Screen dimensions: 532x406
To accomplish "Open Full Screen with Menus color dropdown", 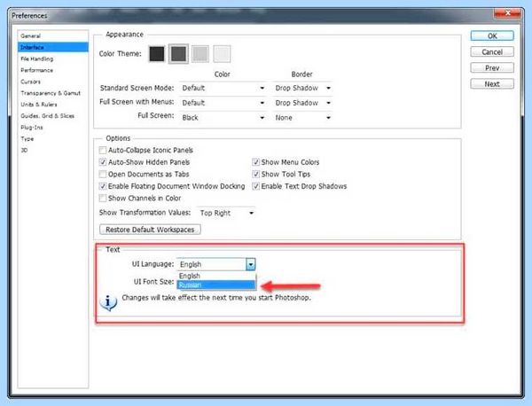I will click(x=223, y=103).
